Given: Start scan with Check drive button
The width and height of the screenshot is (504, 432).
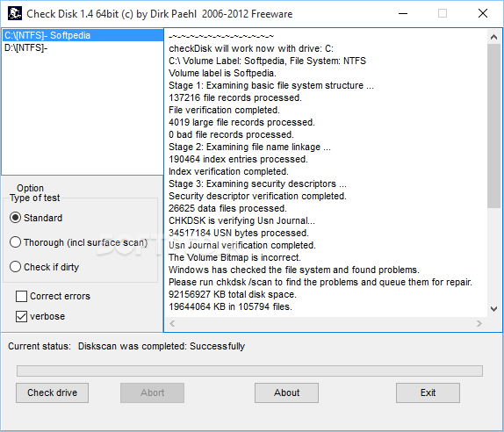Looking at the screenshot, I should pos(52,392).
